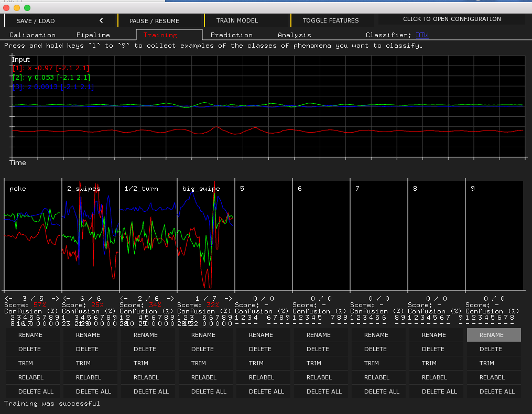Click the DTW classifier link
The height and width of the screenshot is (414, 532).
tap(422, 35)
